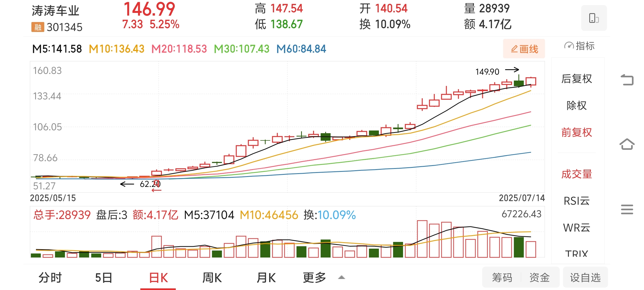Select 除权 adjustment mode
This screenshot has height=290, width=644.
point(577,106)
